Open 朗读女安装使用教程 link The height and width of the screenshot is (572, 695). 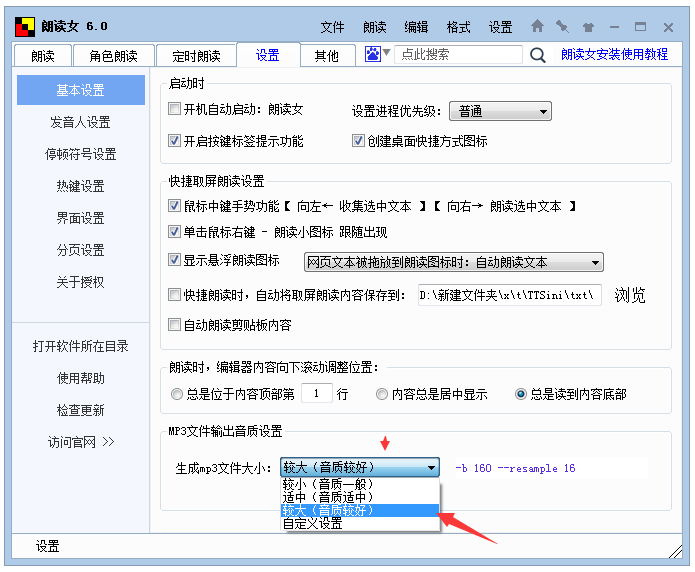pyautogui.click(x=614, y=54)
